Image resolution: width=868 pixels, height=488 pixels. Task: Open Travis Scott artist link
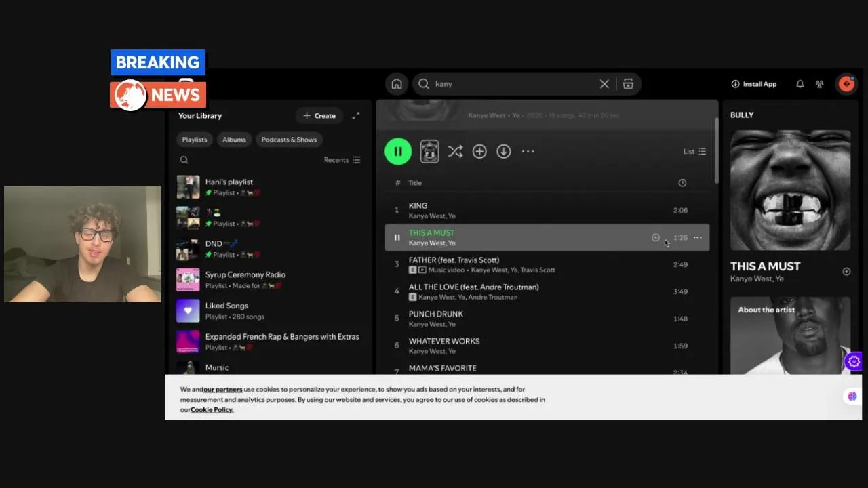point(538,270)
